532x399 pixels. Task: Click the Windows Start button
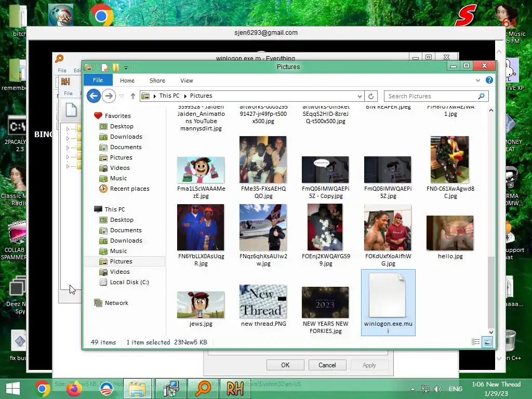click(x=13, y=389)
